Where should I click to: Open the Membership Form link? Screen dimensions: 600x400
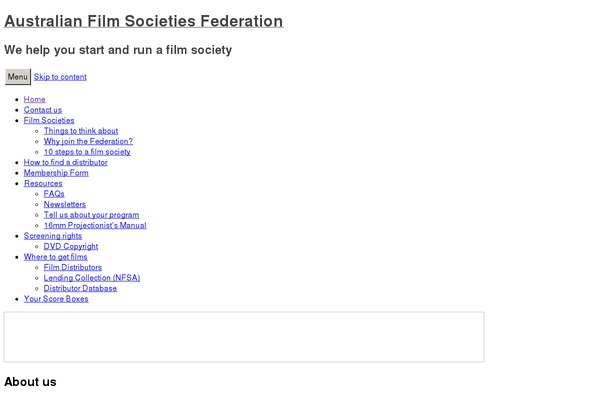click(x=56, y=173)
